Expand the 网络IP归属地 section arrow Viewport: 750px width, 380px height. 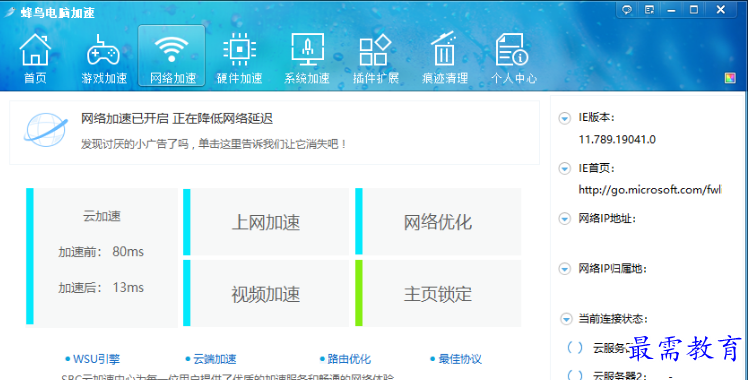point(564,268)
